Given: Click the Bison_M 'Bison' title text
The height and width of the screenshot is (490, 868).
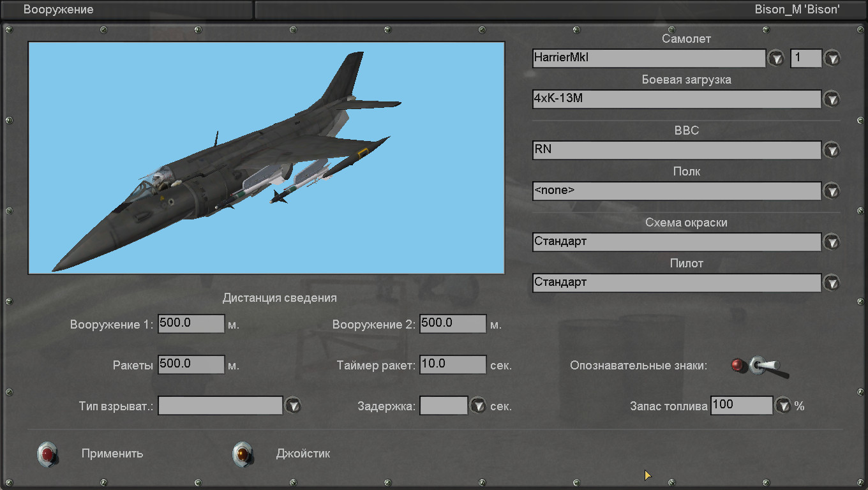Looking at the screenshot, I should pyautogui.click(x=797, y=10).
